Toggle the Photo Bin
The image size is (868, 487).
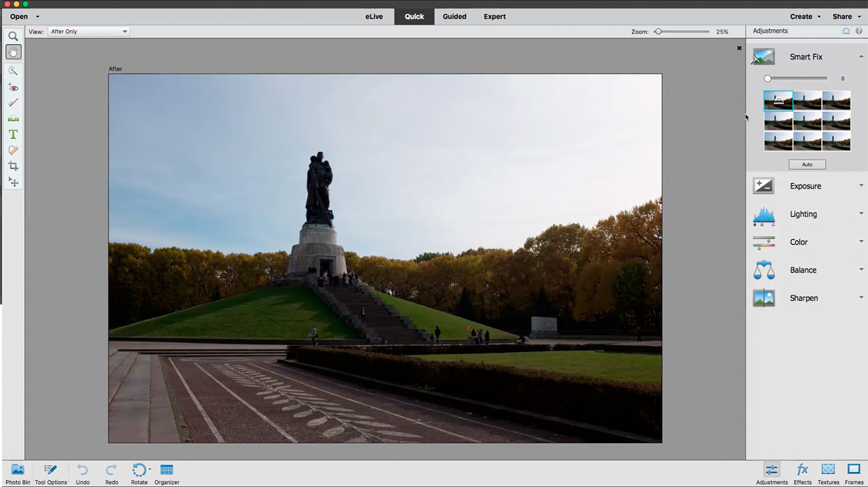(x=18, y=473)
